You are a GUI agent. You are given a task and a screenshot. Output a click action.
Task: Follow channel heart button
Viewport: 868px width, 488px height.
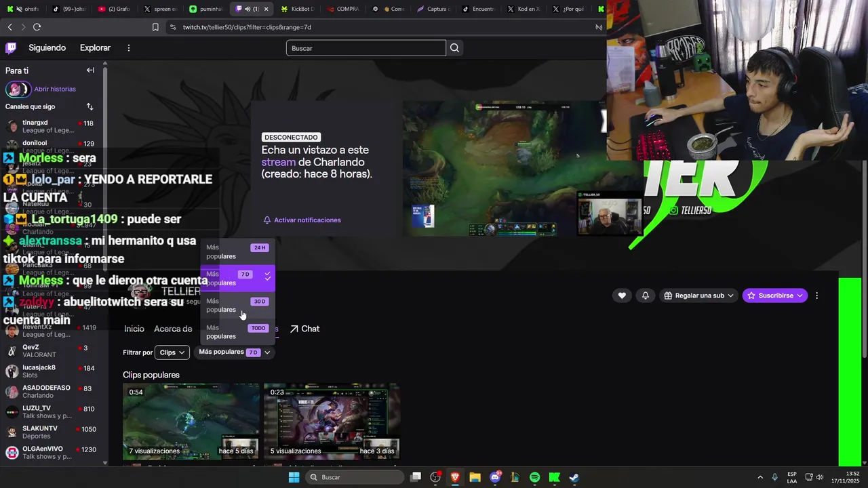point(622,296)
